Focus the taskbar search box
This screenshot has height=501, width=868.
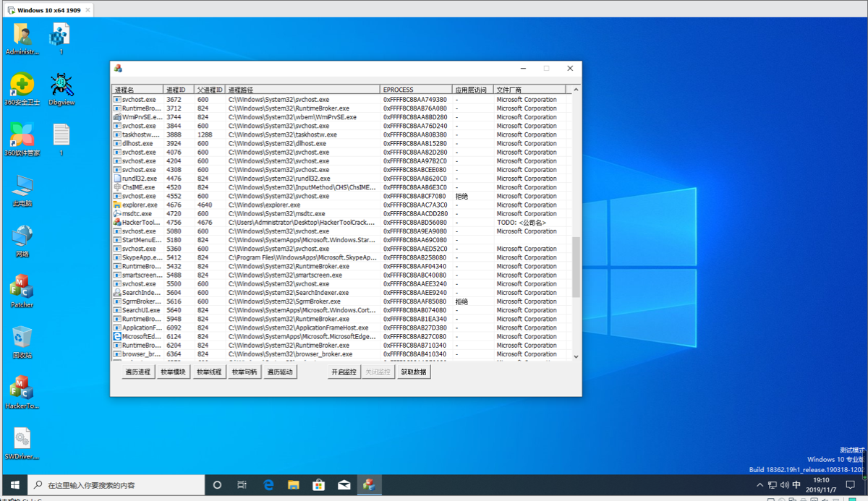(116, 484)
